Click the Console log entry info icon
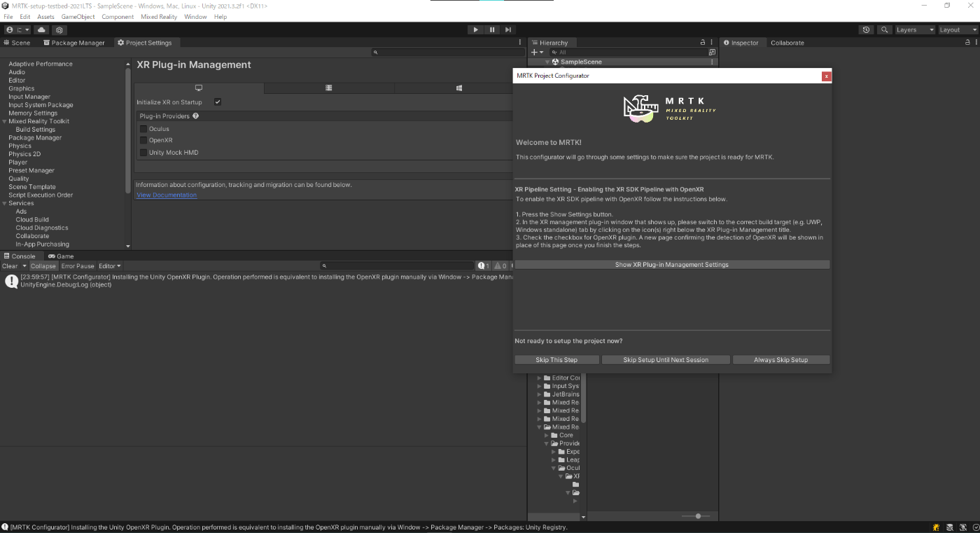 (x=11, y=281)
